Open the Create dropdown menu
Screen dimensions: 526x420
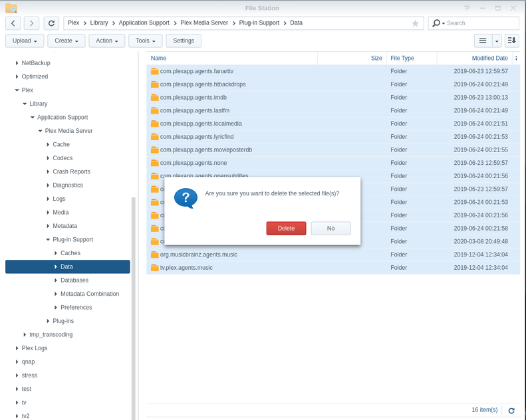click(x=66, y=41)
